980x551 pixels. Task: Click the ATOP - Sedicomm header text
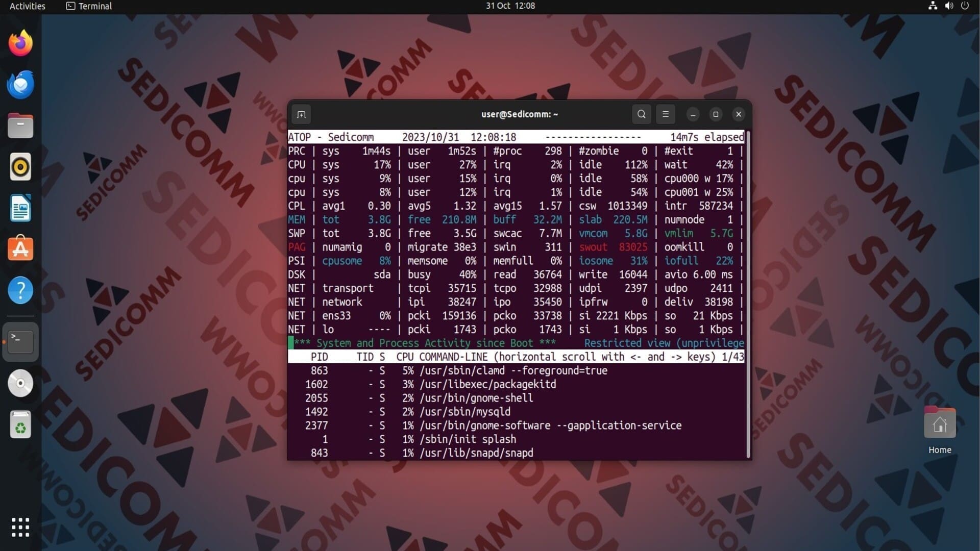(331, 137)
